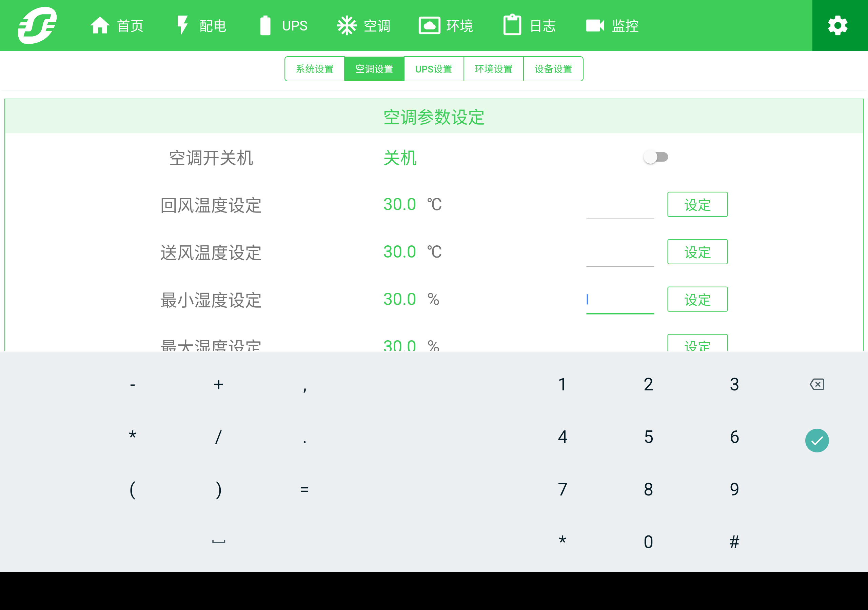Tap the green checkmark confirm key

click(817, 440)
